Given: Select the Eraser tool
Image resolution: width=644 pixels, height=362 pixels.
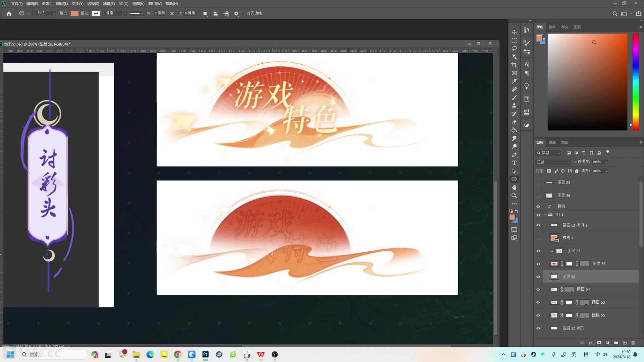Looking at the screenshot, I should [514, 122].
